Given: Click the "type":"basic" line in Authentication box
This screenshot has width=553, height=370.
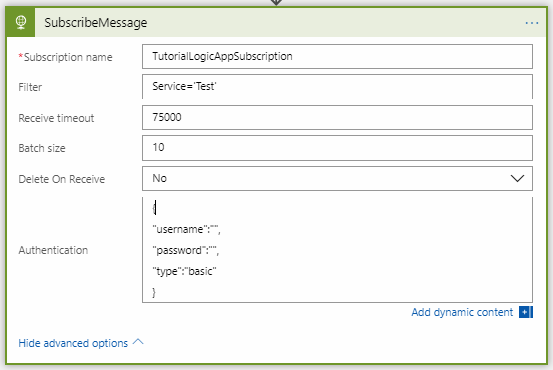Looking at the screenshot, I should 184,271.
